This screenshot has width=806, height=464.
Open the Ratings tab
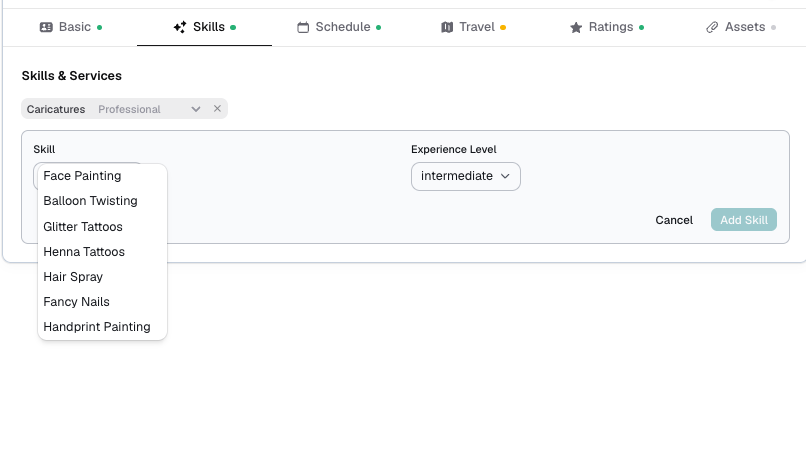point(607,27)
